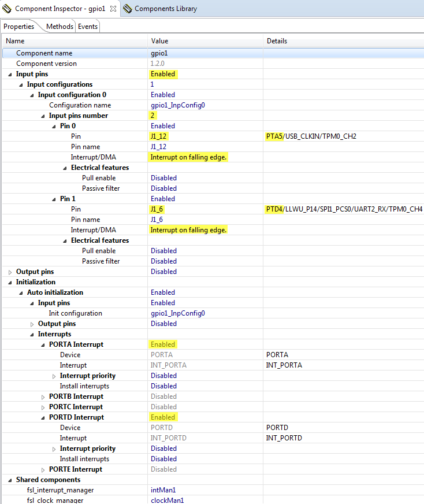The image size is (424, 504).
Task: Toggle the Pin 0 Enabled value
Action: point(163,126)
